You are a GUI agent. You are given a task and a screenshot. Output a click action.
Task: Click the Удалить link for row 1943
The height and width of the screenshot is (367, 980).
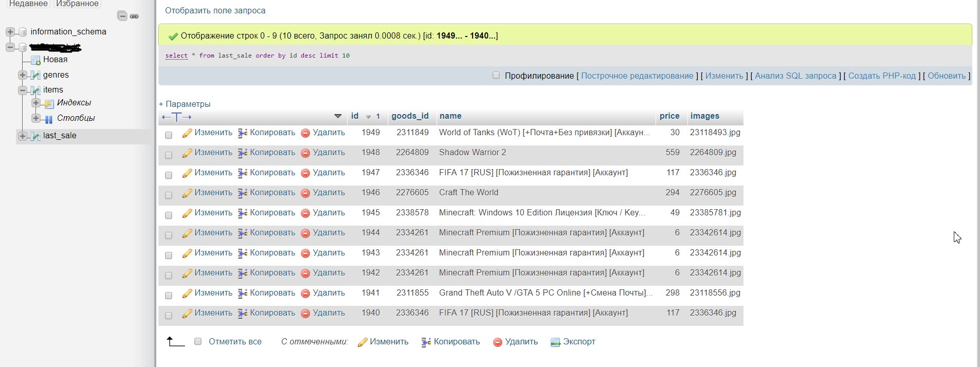pos(329,253)
